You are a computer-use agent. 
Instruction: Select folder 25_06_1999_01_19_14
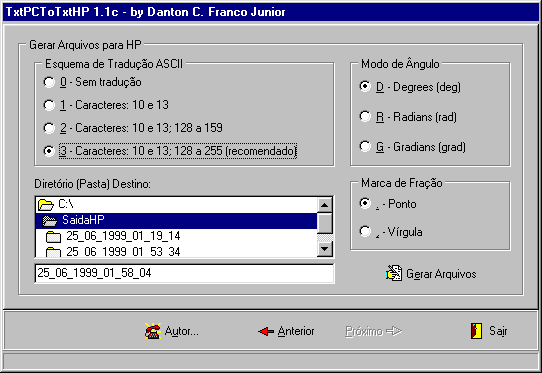[176, 236]
